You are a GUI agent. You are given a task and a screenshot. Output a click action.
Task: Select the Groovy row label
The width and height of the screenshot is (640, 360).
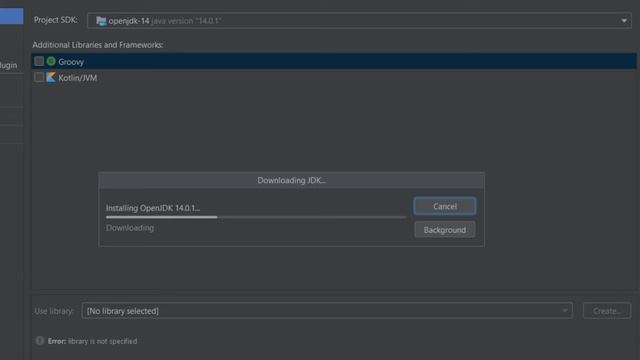tap(71, 62)
